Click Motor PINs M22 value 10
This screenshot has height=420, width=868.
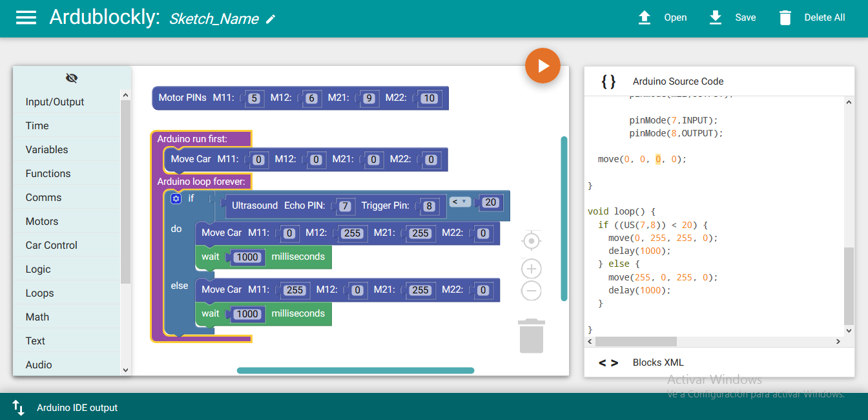tap(429, 99)
